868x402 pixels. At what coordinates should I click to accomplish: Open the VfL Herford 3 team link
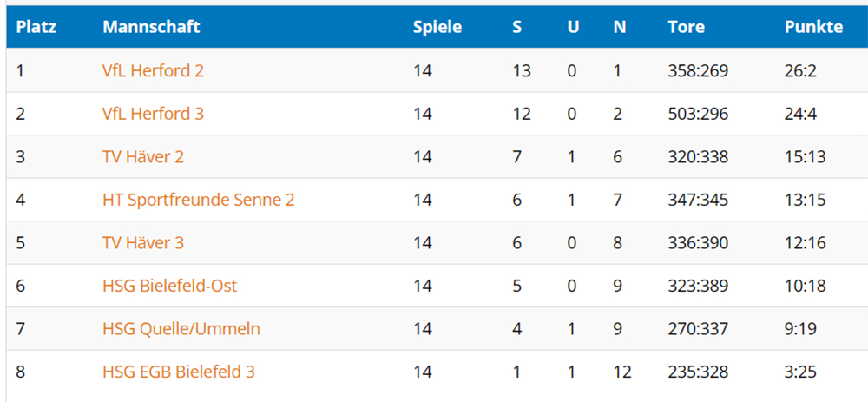(153, 114)
